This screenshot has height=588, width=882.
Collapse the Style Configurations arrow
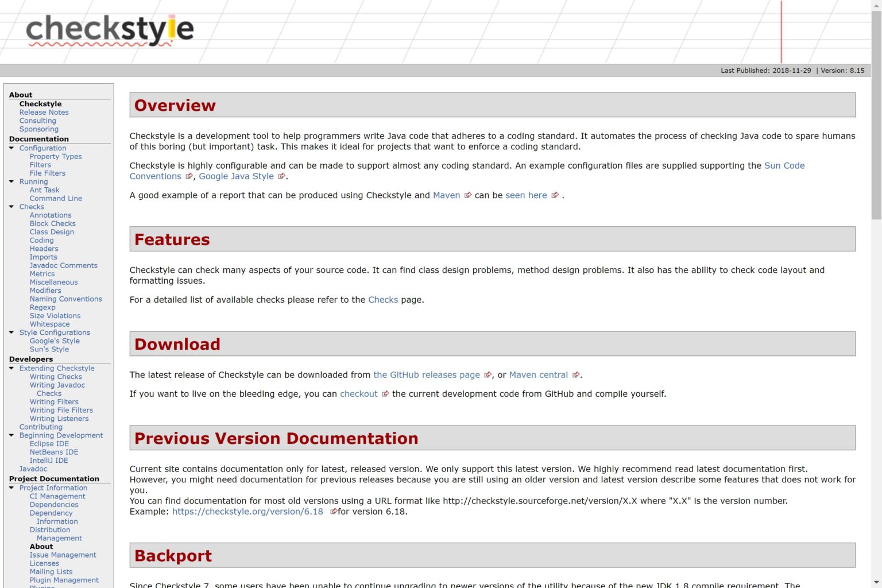click(11, 332)
